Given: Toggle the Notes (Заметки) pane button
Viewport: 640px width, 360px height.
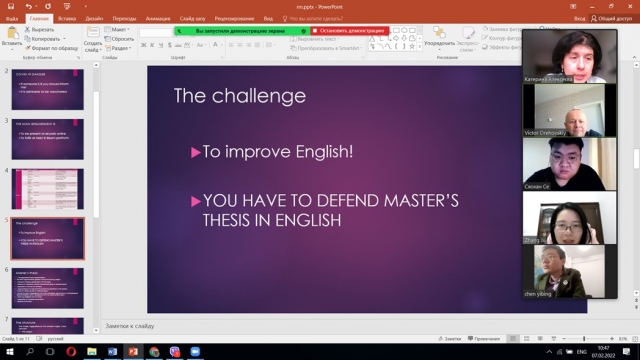Looking at the screenshot, I should [x=449, y=339].
